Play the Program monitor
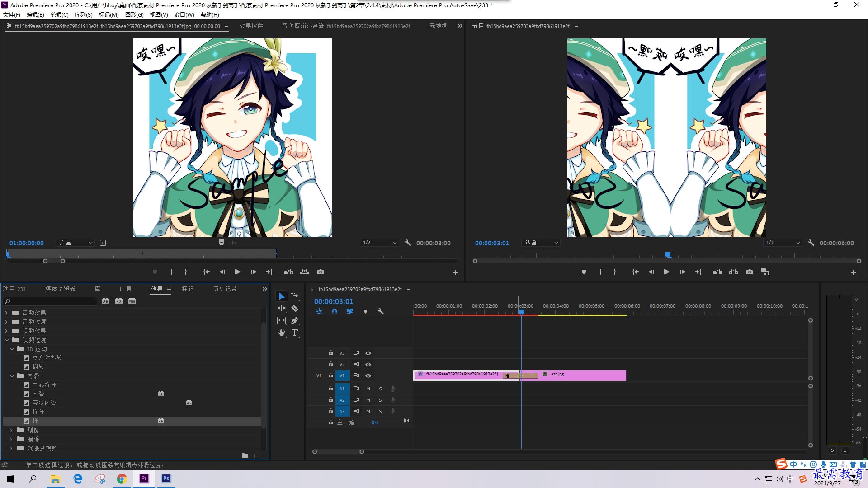 tap(666, 272)
